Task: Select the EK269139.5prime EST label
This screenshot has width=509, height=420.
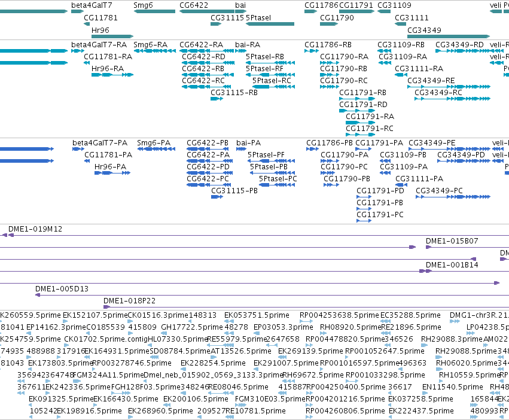Action: click(310, 351)
